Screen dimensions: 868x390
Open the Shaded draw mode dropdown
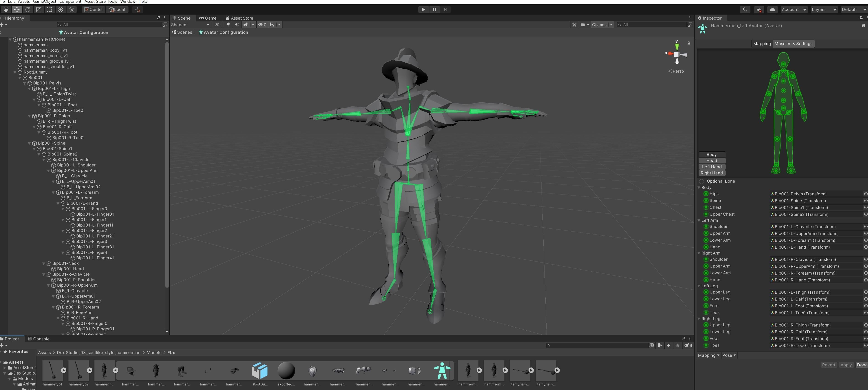tap(190, 25)
